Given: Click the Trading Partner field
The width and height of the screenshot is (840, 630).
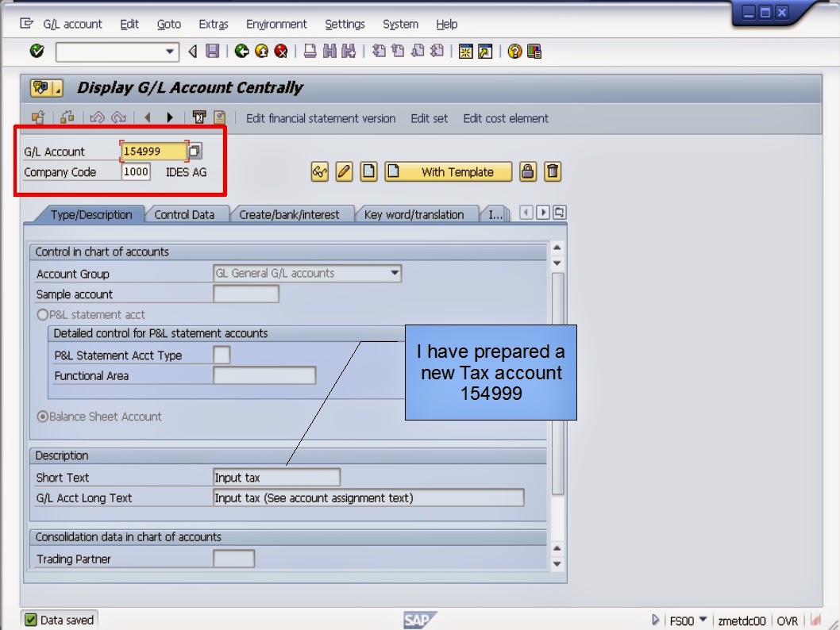Looking at the screenshot, I should pyautogui.click(x=233, y=559).
